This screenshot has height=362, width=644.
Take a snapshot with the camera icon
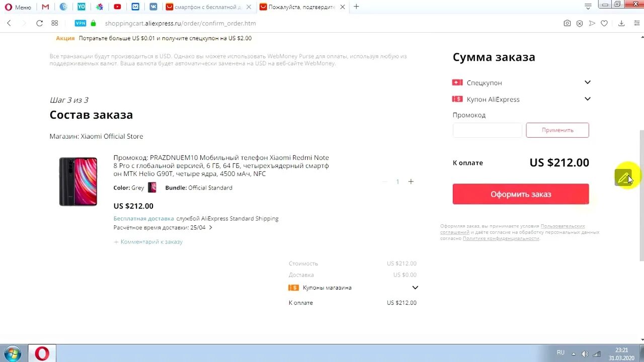[567, 23]
